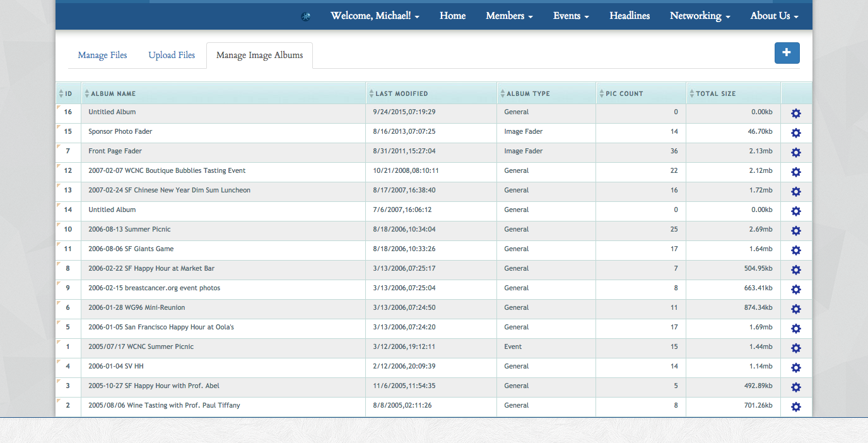Image resolution: width=868 pixels, height=443 pixels.
Task: Open the Welcome, Michael! dropdown
Action: (375, 16)
